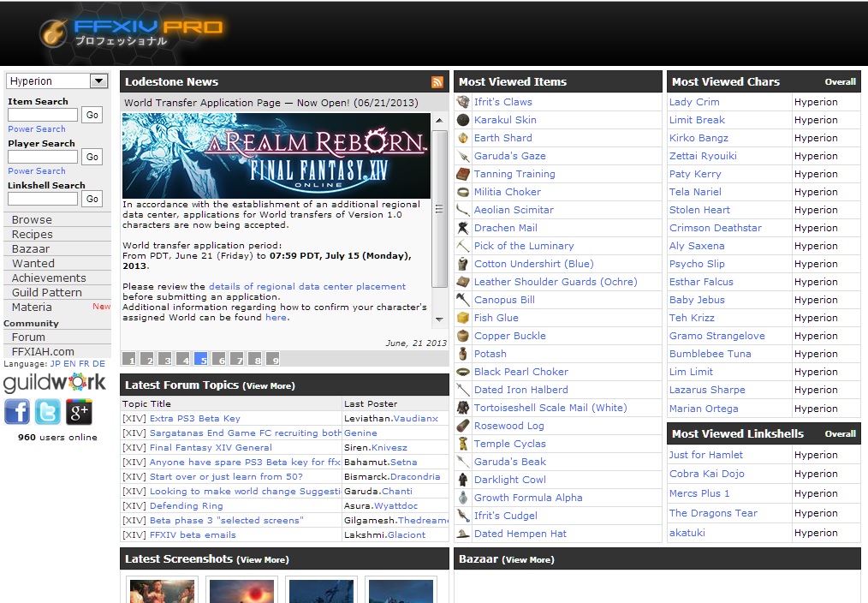The height and width of the screenshot is (603, 868).
Task: Focus the Player Search input field
Action: (43, 157)
